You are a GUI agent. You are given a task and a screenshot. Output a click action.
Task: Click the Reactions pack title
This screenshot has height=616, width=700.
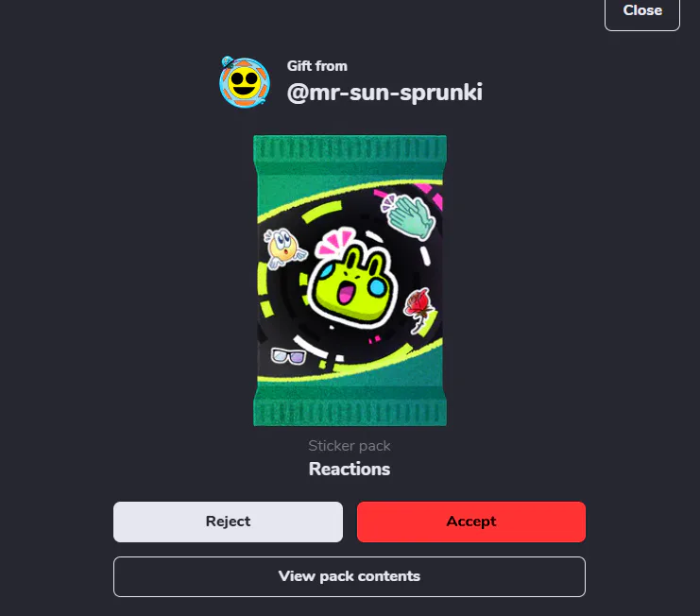[x=350, y=470]
